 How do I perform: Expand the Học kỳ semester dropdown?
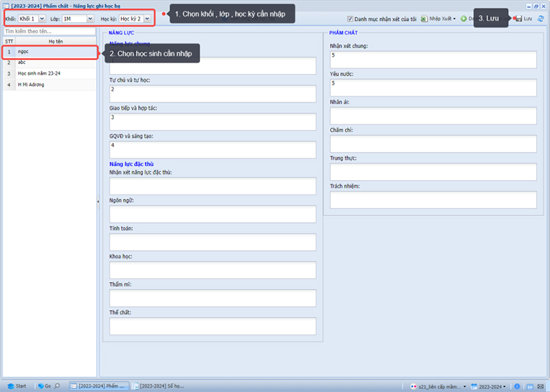pos(147,19)
